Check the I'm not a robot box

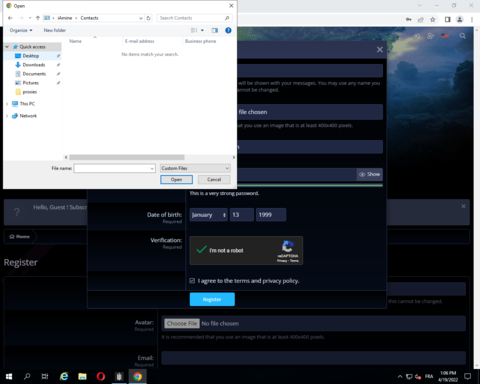[201, 250]
